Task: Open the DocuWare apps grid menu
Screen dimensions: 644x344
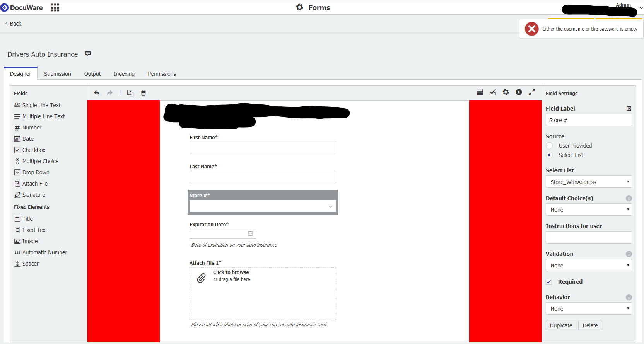Action: tap(55, 8)
